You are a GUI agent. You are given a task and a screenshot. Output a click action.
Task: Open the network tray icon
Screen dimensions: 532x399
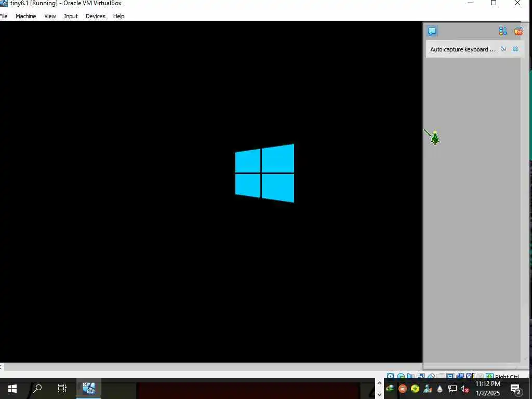(x=453, y=389)
